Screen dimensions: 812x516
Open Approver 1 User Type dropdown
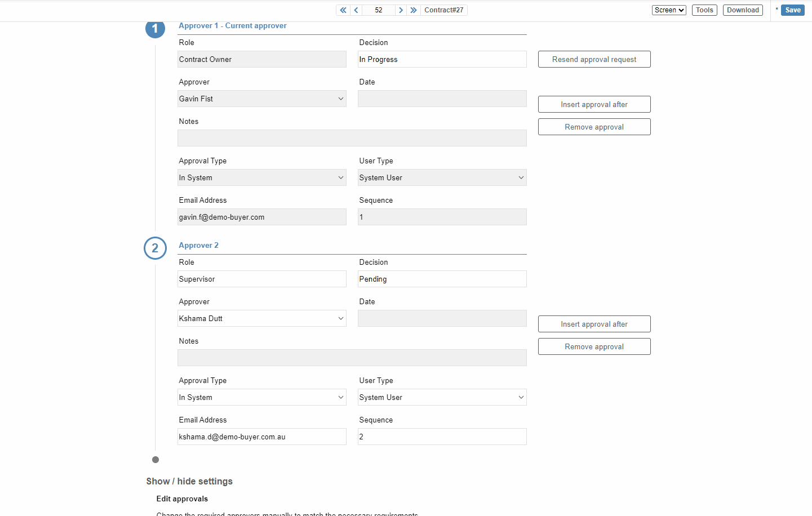pos(442,177)
